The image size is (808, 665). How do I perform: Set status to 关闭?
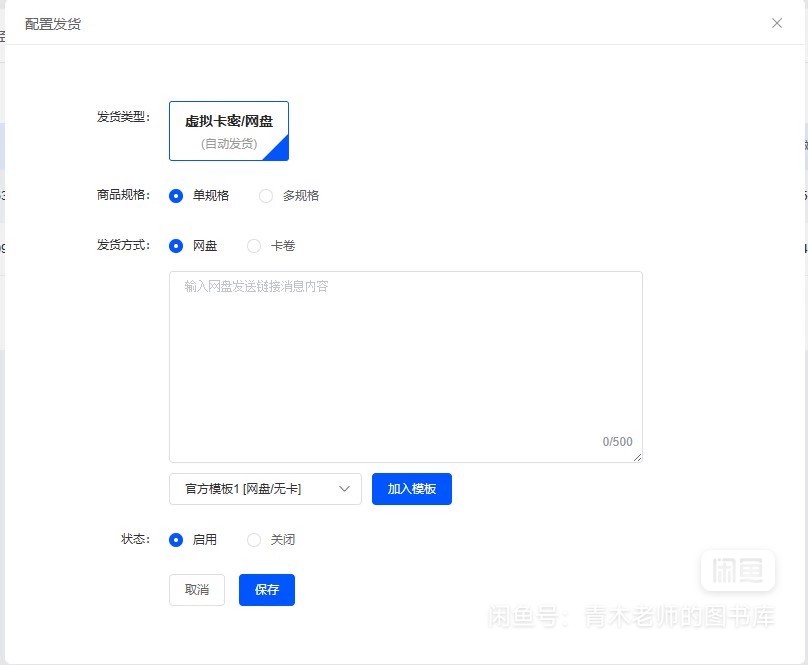254,540
